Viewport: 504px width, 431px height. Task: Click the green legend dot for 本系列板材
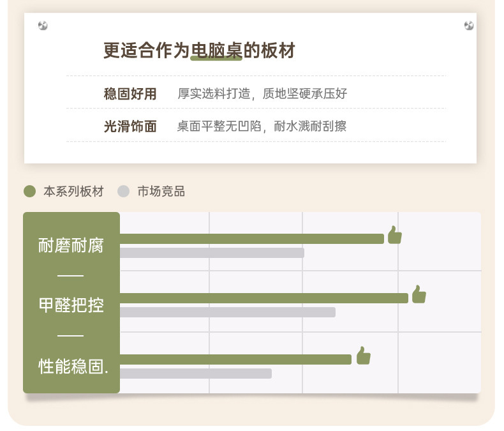[29, 192]
